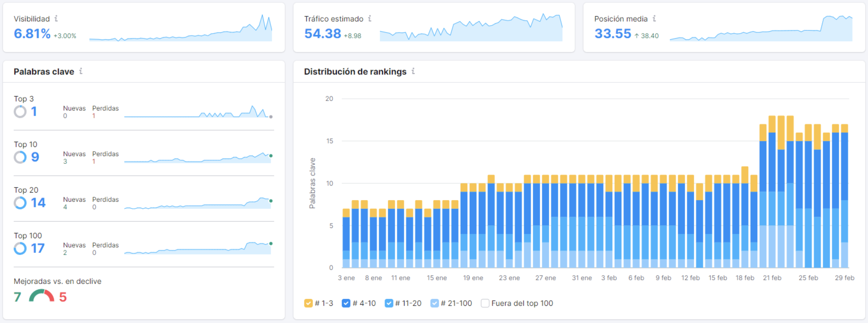Screen dimensions: 868x323
Task: Click the bar above 29 feb in rankings chart
Action: [845, 196]
